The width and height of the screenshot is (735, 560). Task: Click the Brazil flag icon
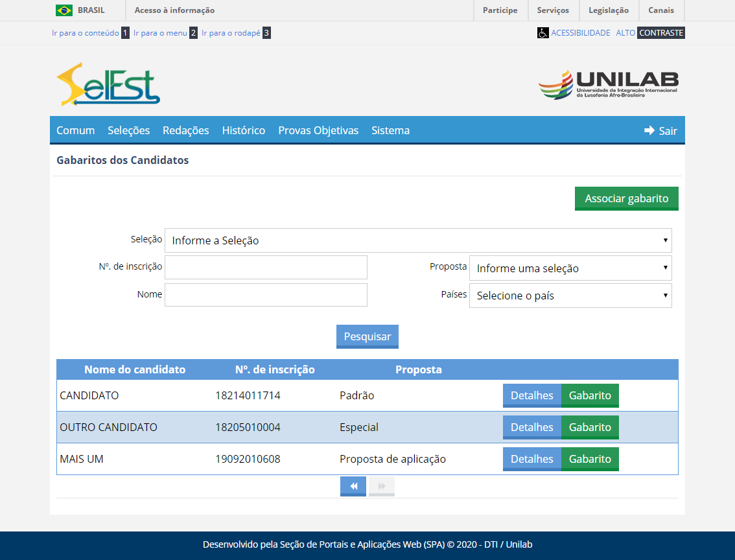64,10
